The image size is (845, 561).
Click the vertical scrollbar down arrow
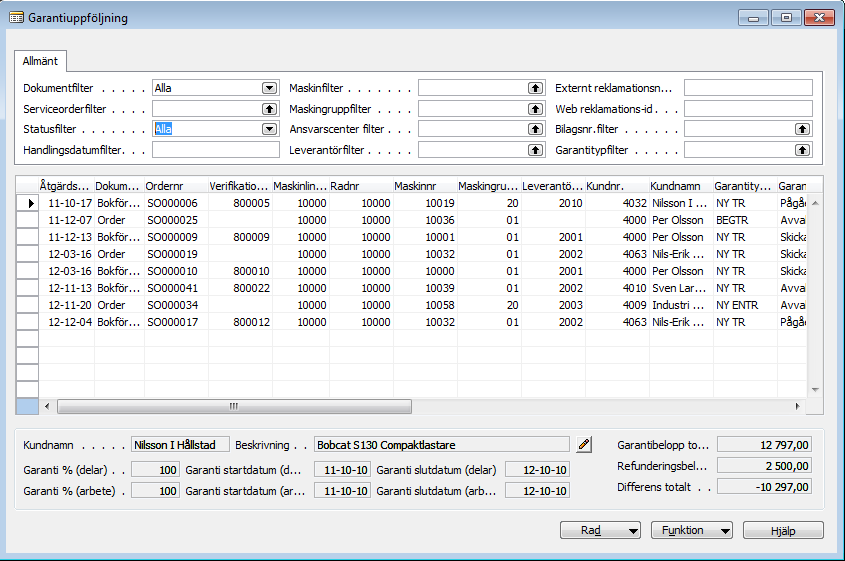pyautogui.click(x=815, y=390)
